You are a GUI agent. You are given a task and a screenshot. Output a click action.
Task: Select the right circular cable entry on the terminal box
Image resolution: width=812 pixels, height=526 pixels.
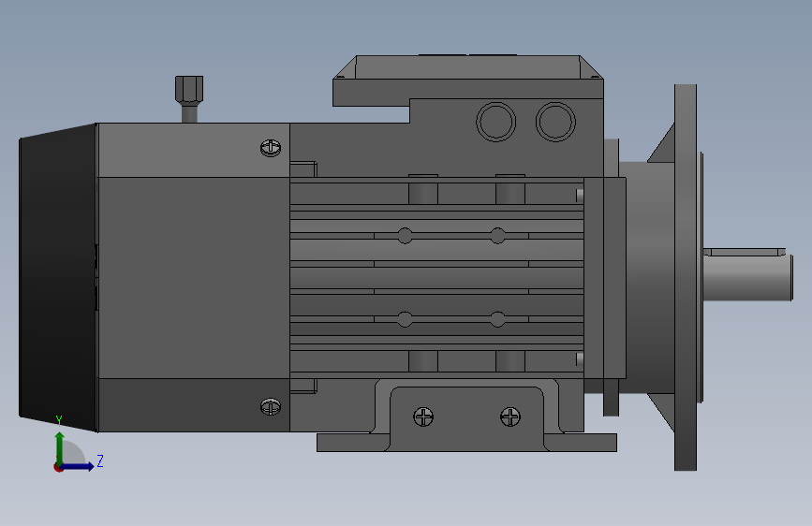[555, 122]
